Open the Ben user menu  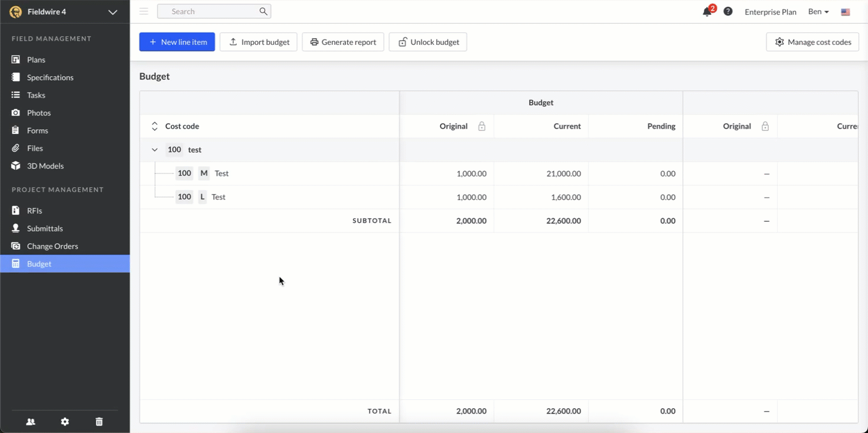(818, 12)
